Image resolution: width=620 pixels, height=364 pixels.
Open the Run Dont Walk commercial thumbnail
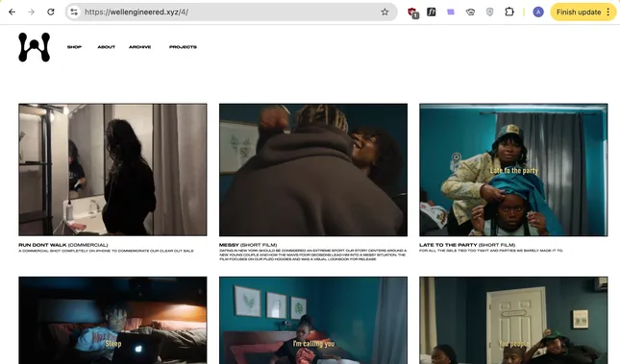point(112,170)
